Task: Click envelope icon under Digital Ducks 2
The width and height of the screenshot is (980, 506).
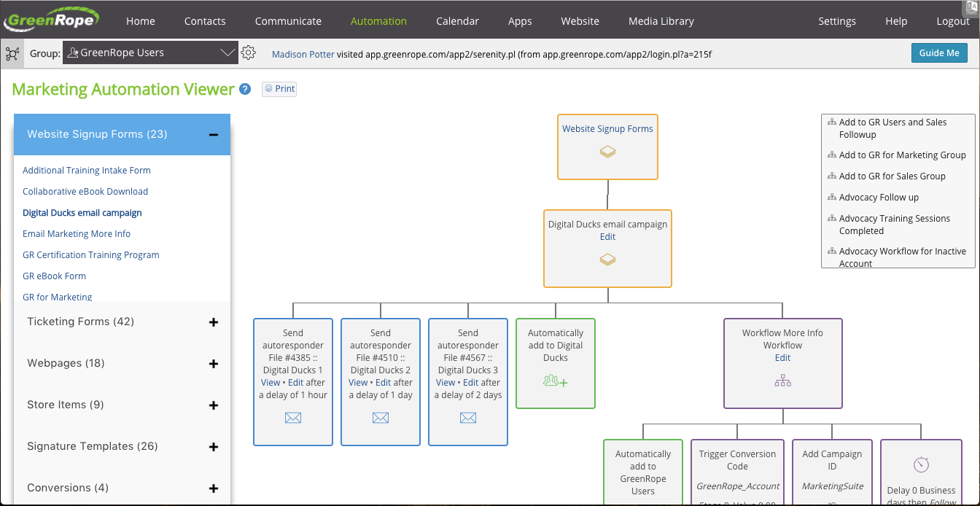Action: click(381, 418)
